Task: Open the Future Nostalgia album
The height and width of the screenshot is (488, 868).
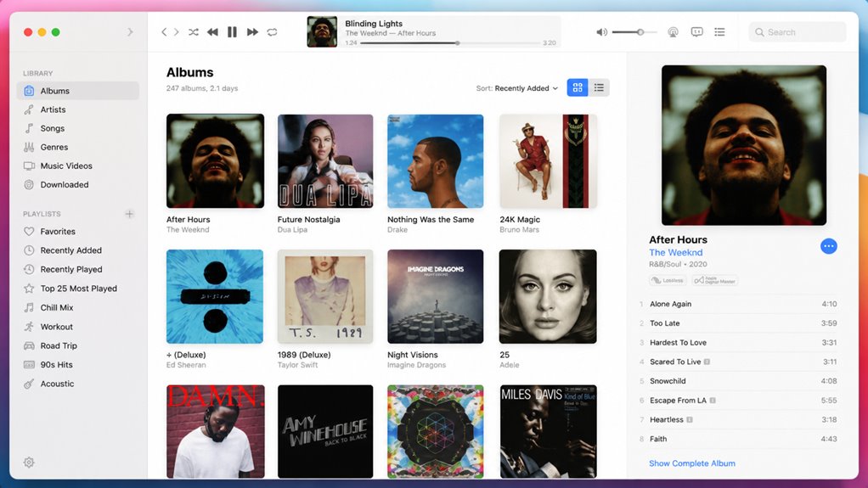Action: tap(325, 161)
